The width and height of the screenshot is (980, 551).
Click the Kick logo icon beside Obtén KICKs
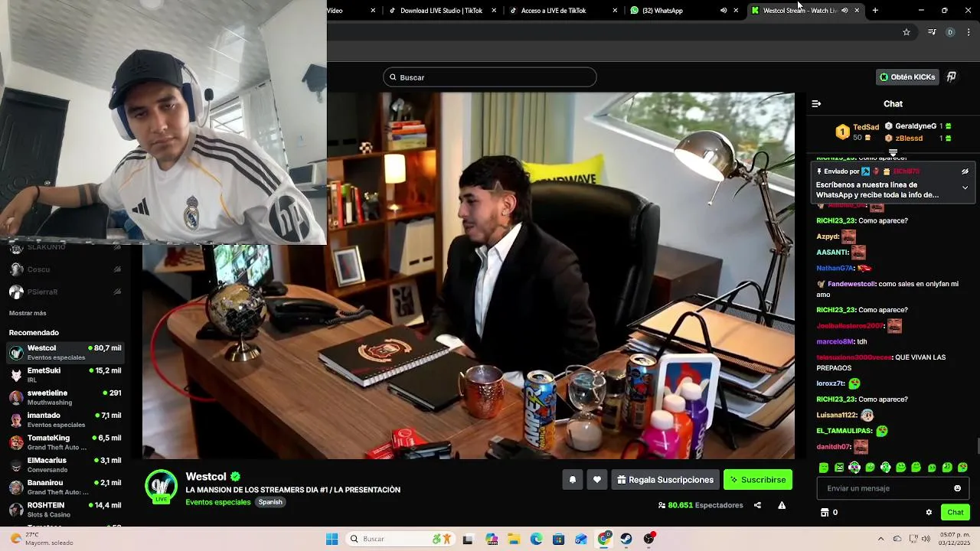(952, 77)
